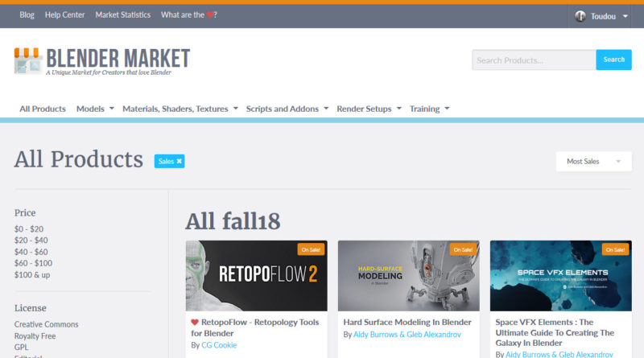Click the On Sale badge on Hard-Surface Modeling

click(x=463, y=249)
